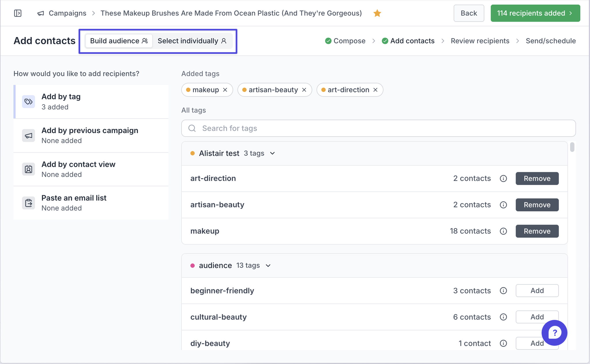
Task: Click the paste email list icon
Action: 29,203
